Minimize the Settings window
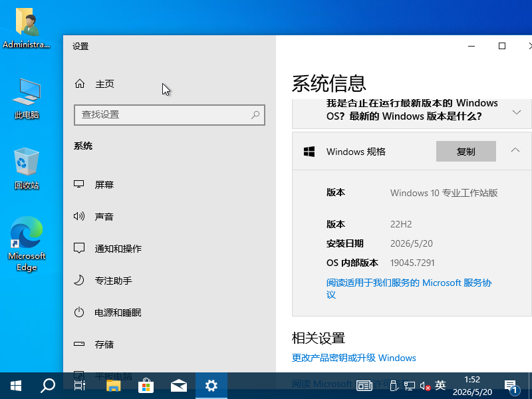 (471, 46)
